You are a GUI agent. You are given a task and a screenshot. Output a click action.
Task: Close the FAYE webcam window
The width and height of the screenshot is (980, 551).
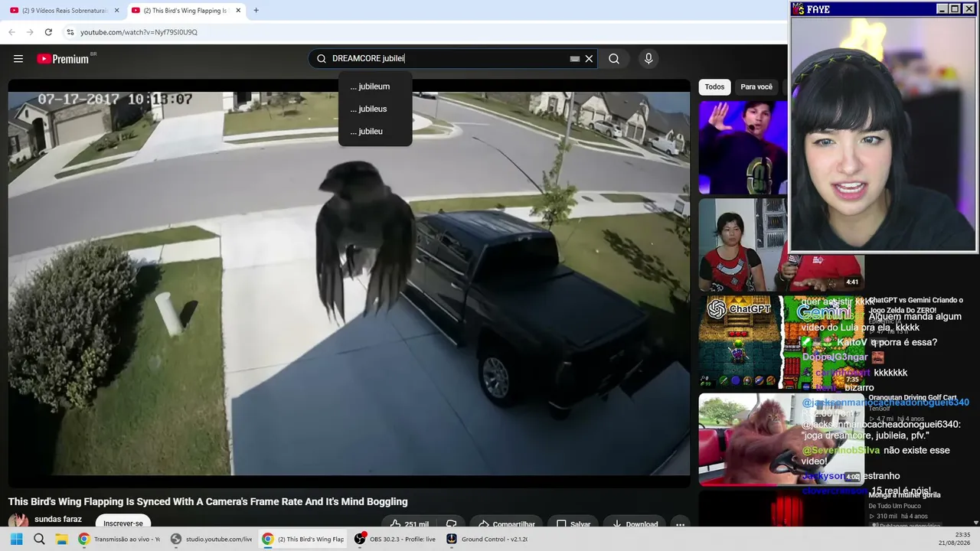[x=968, y=9]
